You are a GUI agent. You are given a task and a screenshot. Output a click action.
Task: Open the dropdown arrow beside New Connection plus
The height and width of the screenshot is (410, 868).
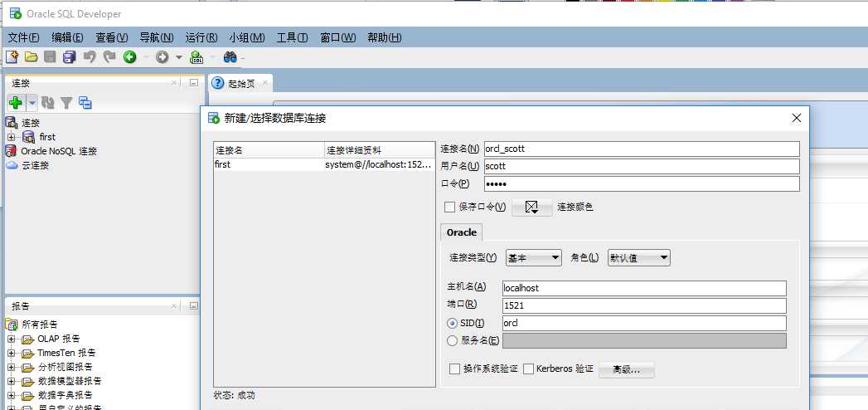point(32,103)
